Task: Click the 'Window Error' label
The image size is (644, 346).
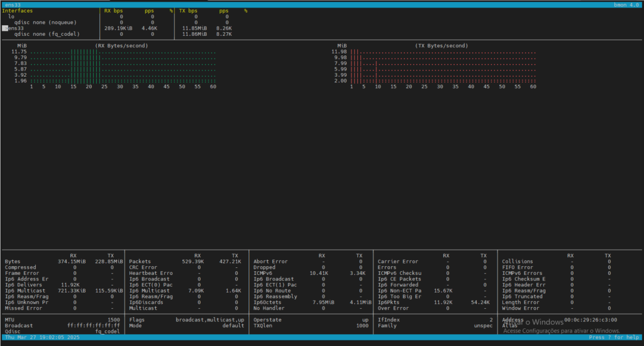Action: pos(521,308)
